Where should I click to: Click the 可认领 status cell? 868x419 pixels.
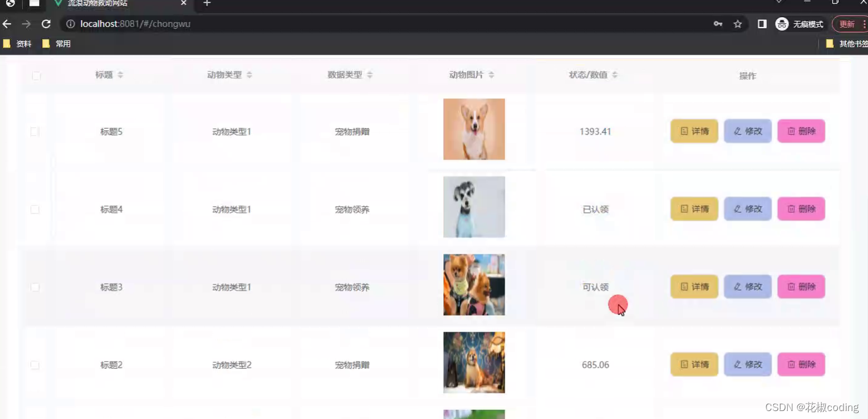[595, 287]
